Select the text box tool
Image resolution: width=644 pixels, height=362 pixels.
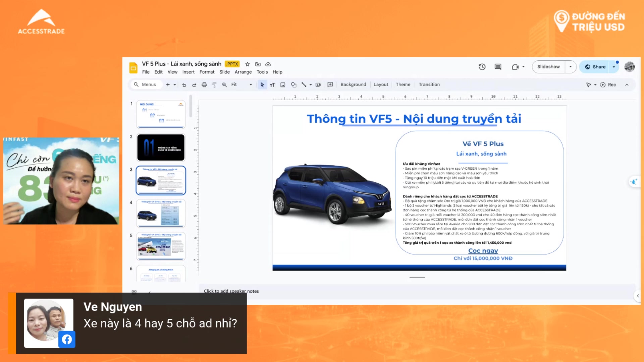tap(272, 85)
